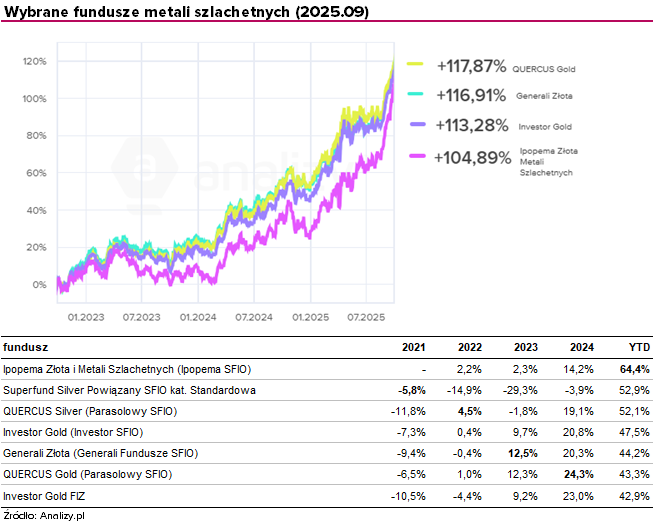Click the 07.2025 x-axis date label

click(367, 317)
